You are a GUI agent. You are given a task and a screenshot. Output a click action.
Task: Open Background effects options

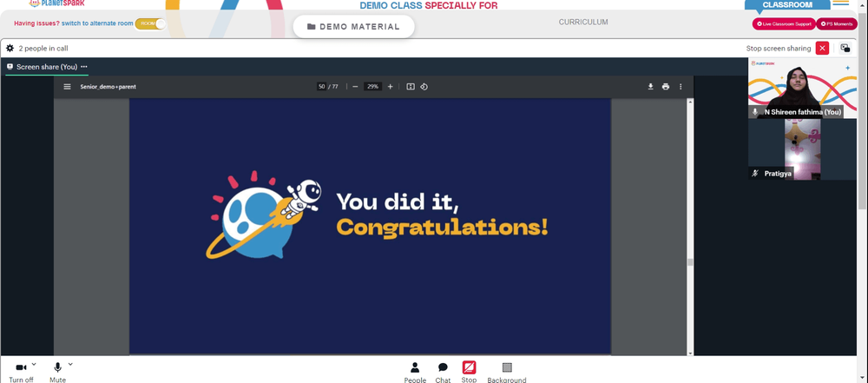pos(507,372)
